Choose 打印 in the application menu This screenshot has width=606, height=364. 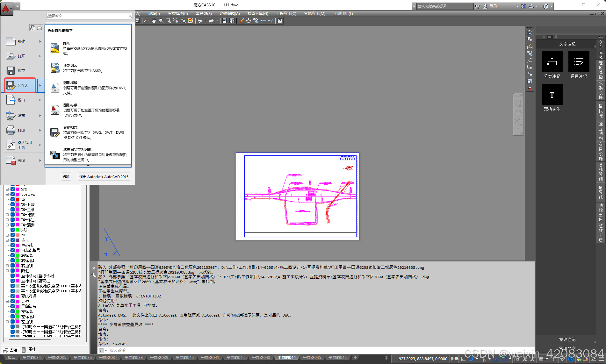click(x=21, y=130)
